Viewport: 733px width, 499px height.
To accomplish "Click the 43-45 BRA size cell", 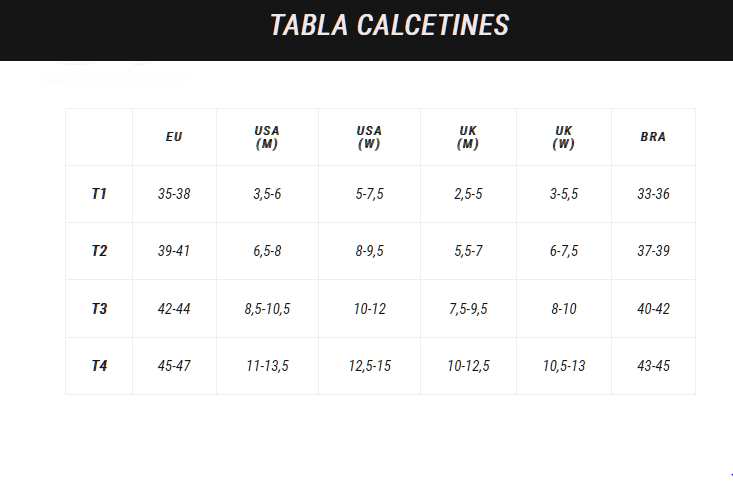I will pos(653,366).
